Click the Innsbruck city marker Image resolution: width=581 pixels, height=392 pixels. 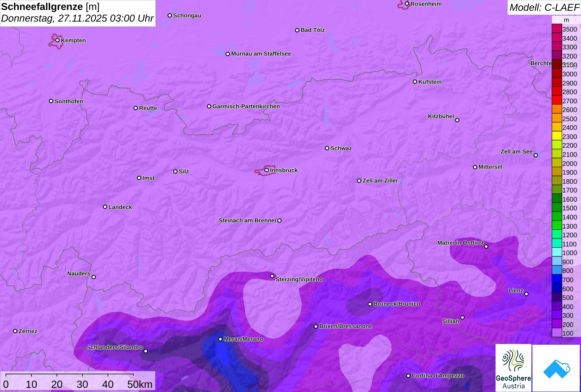click(x=267, y=170)
